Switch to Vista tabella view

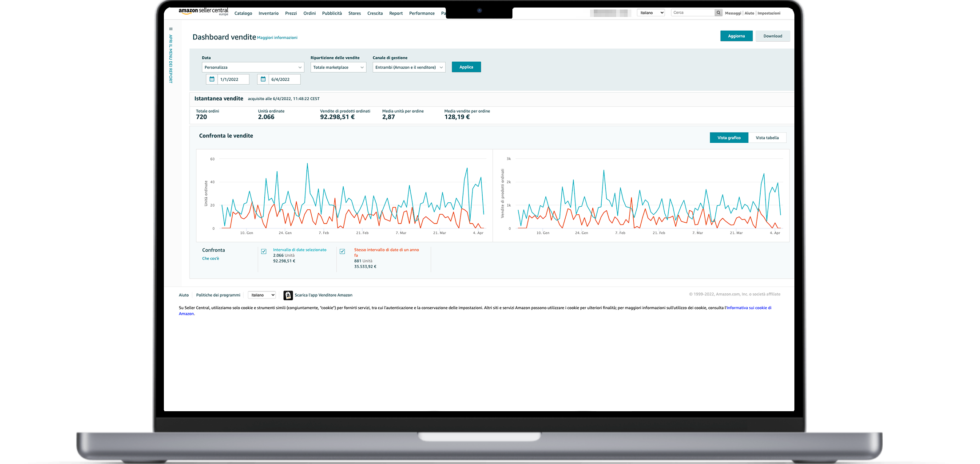click(767, 138)
